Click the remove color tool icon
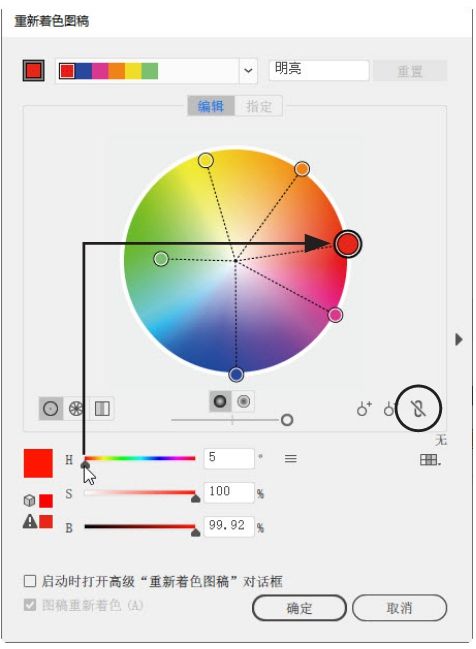476x649 pixels. click(x=389, y=409)
